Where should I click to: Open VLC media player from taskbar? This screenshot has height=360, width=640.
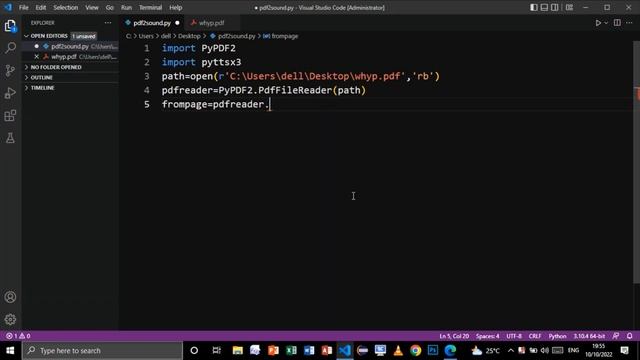[x=398, y=350]
